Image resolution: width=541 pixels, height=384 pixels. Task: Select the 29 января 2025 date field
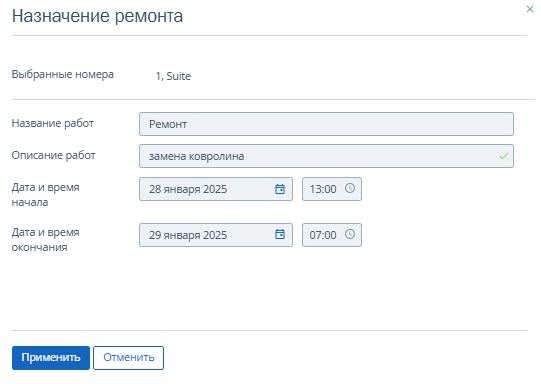(216, 235)
